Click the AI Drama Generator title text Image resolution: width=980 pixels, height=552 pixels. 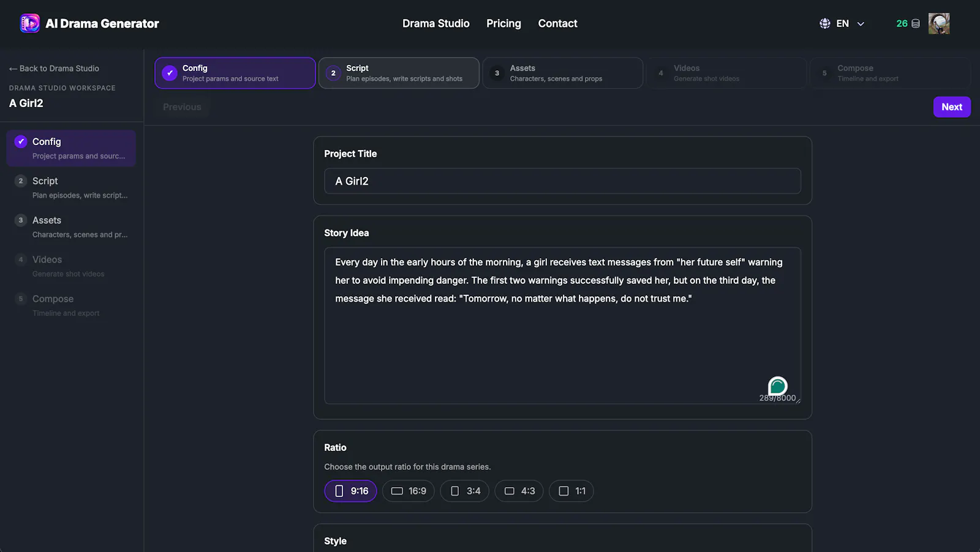tap(102, 23)
